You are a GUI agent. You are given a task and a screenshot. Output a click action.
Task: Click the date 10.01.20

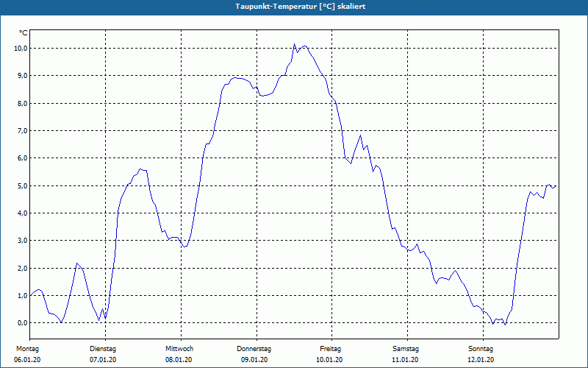click(x=329, y=360)
